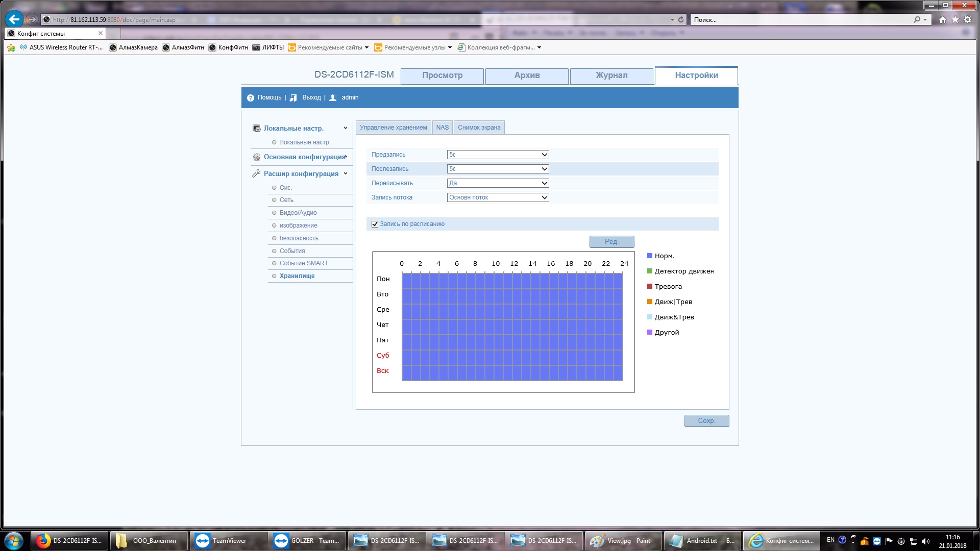Select Видео/Аудио in the sidebar
Viewport: 980px width, 551px height.
(298, 213)
